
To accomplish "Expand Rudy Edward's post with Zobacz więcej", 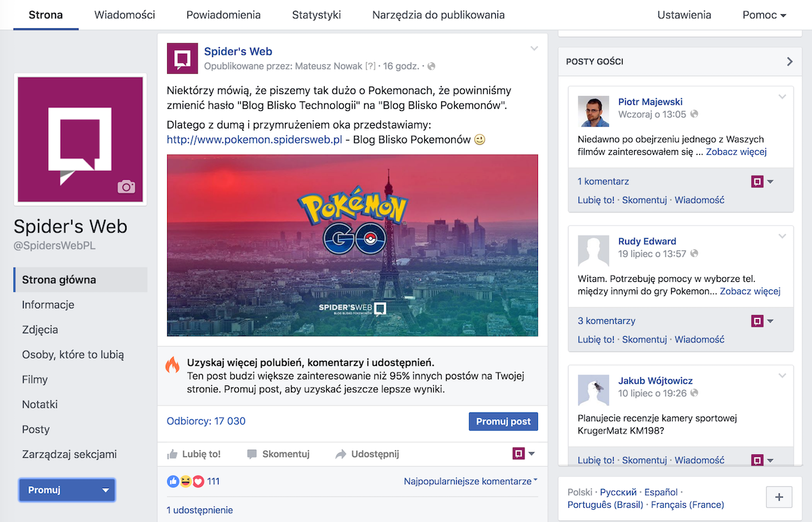I will (750, 291).
